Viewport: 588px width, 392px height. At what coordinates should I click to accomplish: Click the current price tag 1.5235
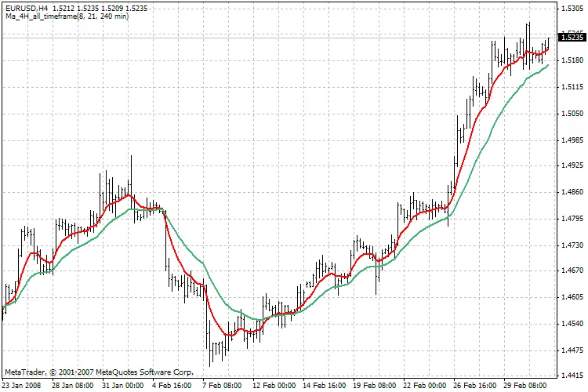[x=572, y=37]
